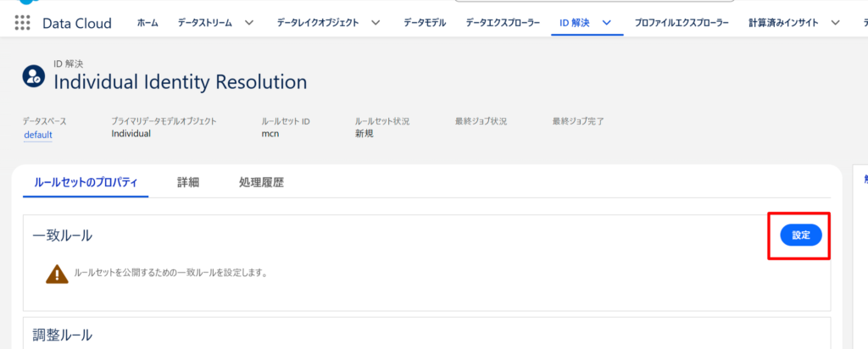This screenshot has height=349, width=868.
Task: Click the Individual Identity Resolution profile icon
Action: [33, 75]
